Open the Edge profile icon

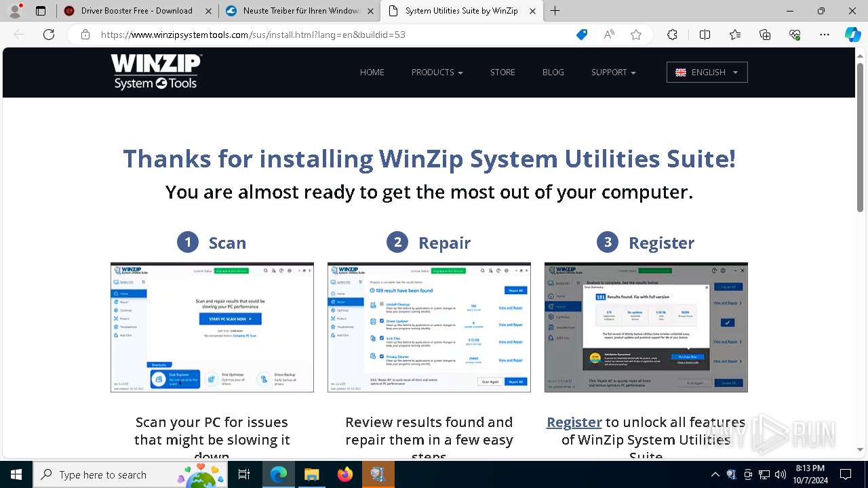[x=15, y=11]
